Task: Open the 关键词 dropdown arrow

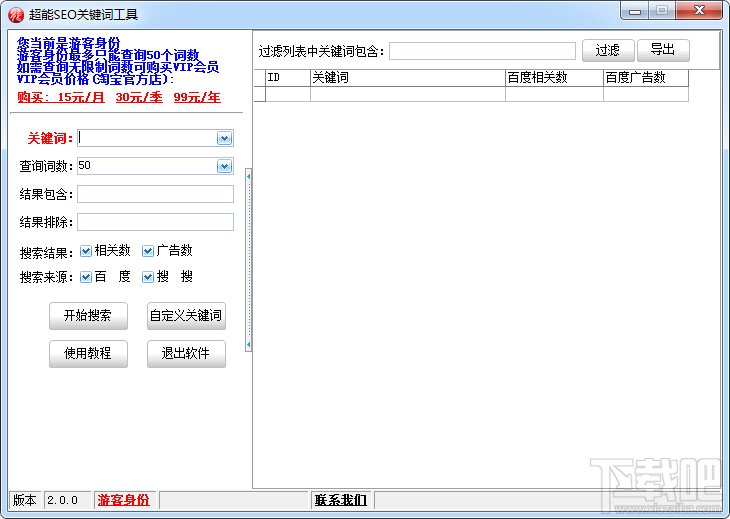Action: pyautogui.click(x=224, y=138)
